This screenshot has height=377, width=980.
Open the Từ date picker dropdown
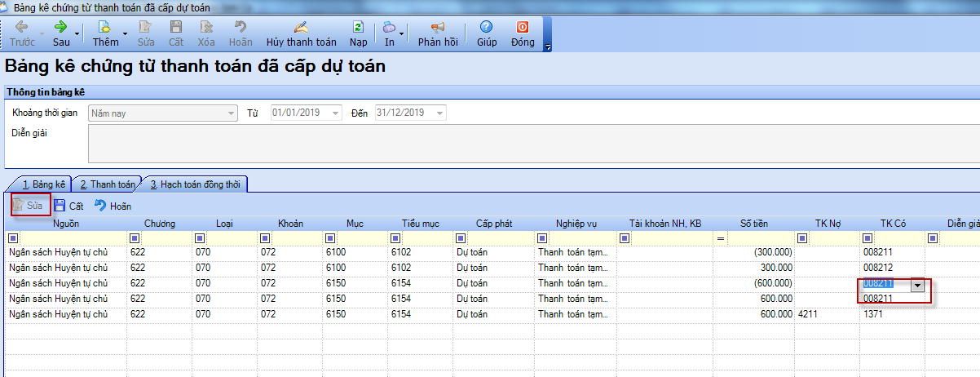tap(335, 113)
